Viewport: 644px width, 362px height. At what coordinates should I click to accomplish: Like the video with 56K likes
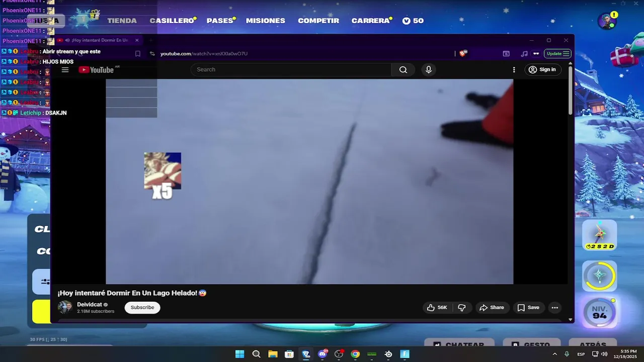click(x=437, y=307)
